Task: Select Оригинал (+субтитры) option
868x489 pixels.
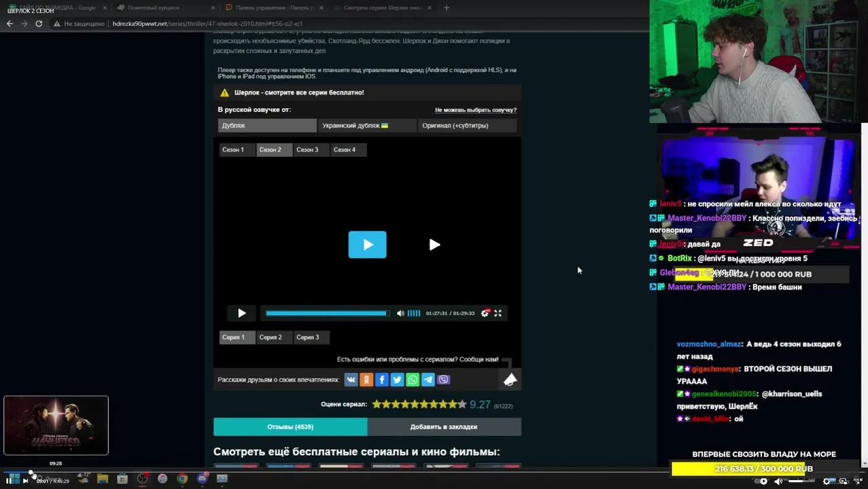Action: (467, 126)
